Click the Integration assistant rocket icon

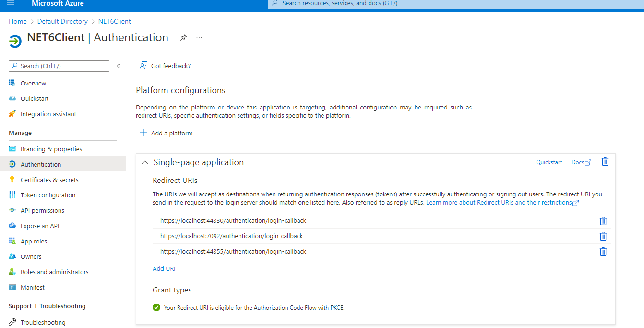pyautogui.click(x=12, y=114)
